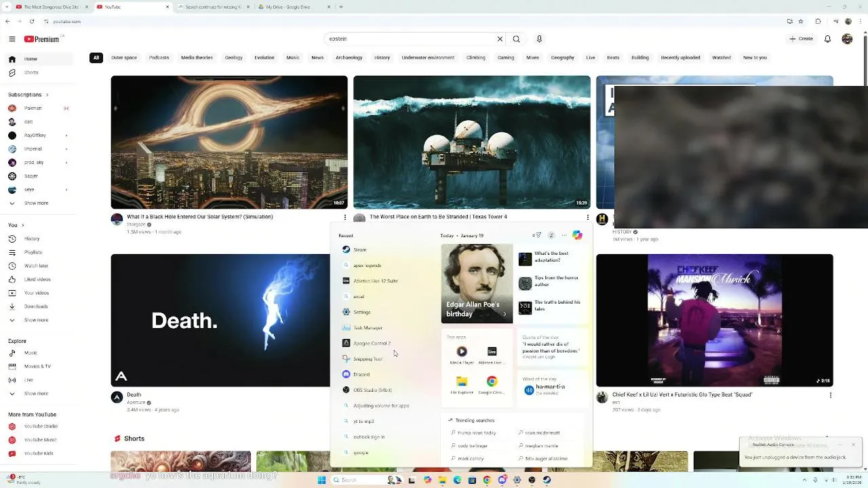Viewport: 868px width, 488px height.
Task: Open Copilot icon in search panel
Action: point(577,235)
